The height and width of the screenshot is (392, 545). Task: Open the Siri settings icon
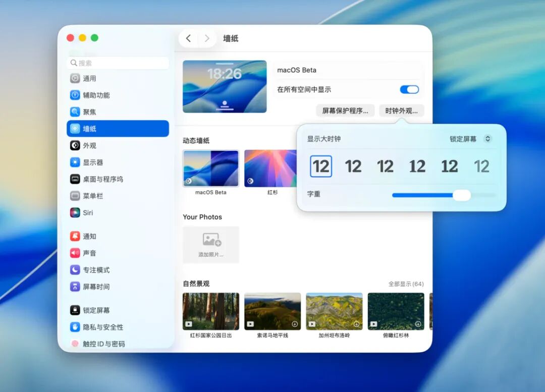point(75,212)
